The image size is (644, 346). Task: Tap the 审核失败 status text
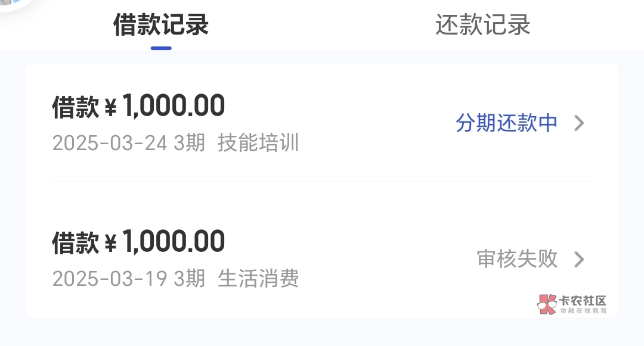517,259
